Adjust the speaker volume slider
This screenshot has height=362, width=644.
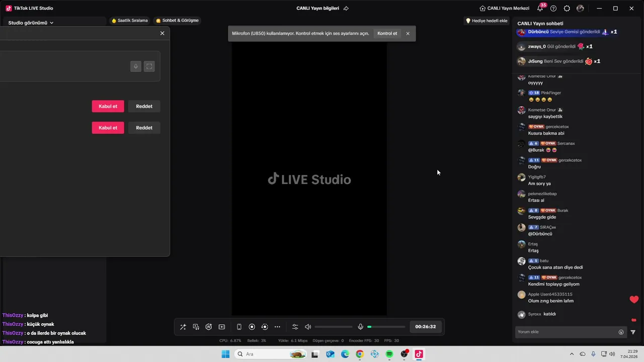[334, 327]
